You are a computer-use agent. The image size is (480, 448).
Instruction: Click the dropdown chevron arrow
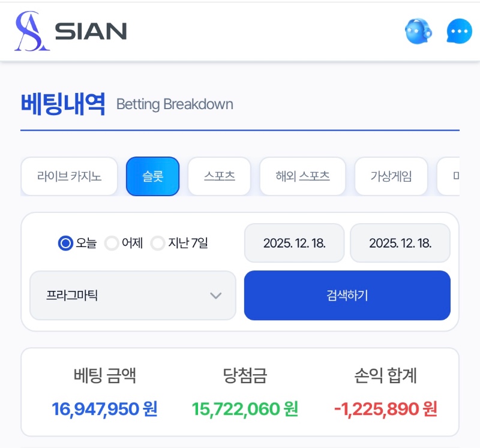(216, 296)
